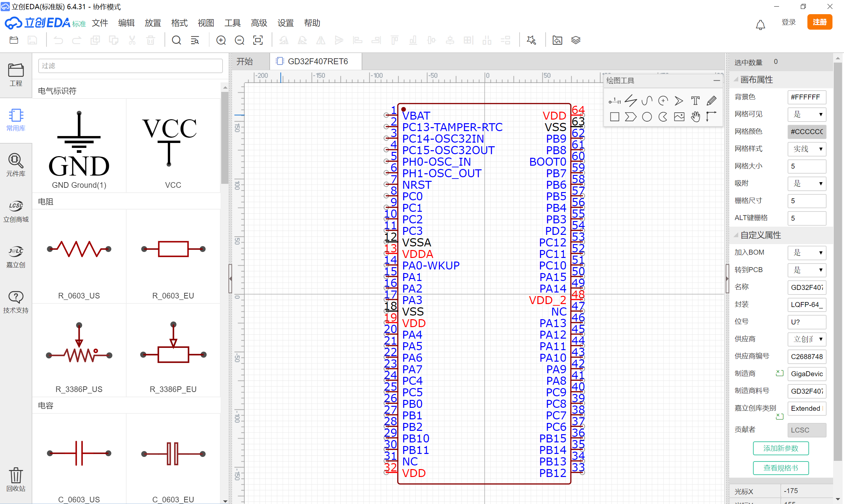This screenshot has height=504, width=844.
Task: Open the 吸附 dropdown
Action: 807,183
